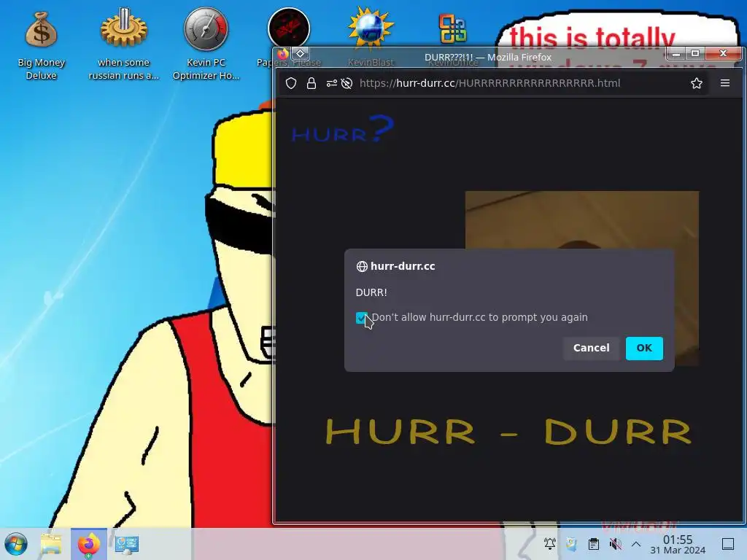Click the HURR - DURR yellow heading
The width and height of the screenshot is (747, 560).
point(508,432)
